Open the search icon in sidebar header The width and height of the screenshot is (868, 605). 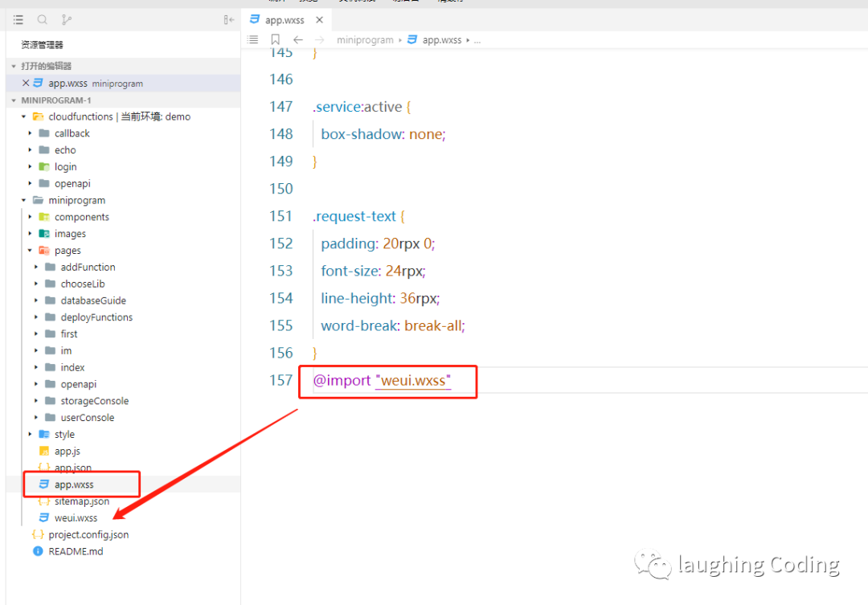[x=42, y=20]
